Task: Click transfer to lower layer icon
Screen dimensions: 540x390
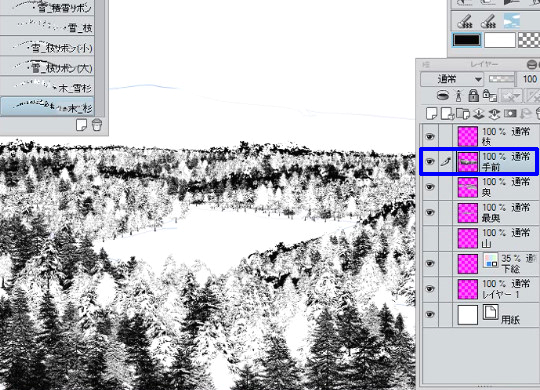Action: coord(478,113)
